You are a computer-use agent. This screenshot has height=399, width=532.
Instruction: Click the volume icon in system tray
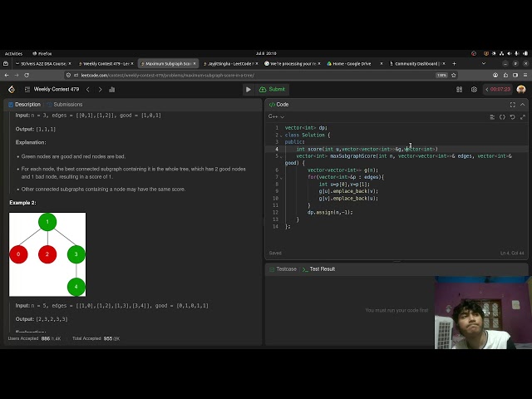pyautogui.click(x=510, y=53)
